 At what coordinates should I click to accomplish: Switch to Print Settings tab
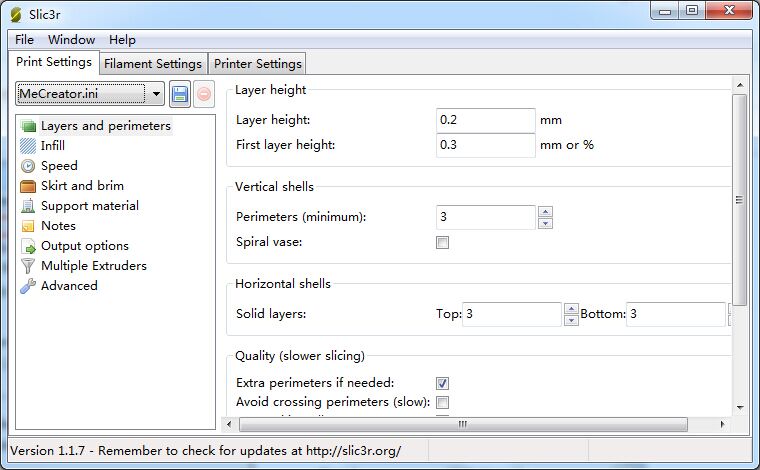[54, 63]
